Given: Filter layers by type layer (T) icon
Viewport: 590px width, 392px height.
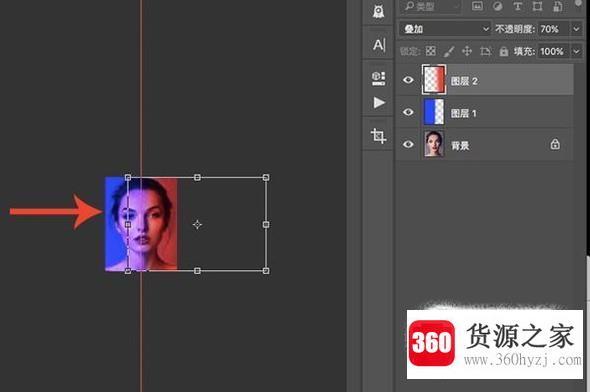Looking at the screenshot, I should coord(517,6).
